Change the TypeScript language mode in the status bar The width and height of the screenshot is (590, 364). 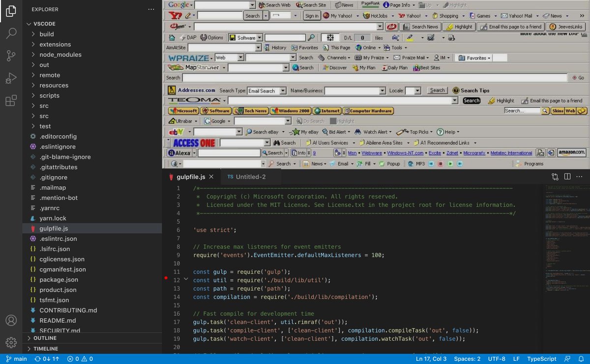542,359
